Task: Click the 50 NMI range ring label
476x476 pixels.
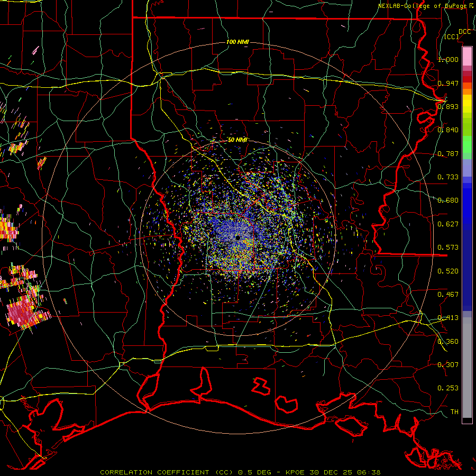Action: (237, 140)
